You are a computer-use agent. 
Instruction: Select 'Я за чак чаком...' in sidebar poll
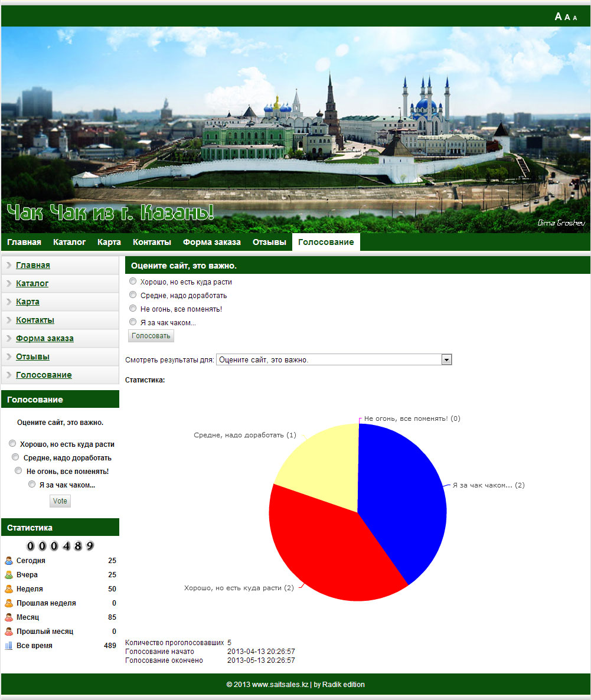pos(32,485)
